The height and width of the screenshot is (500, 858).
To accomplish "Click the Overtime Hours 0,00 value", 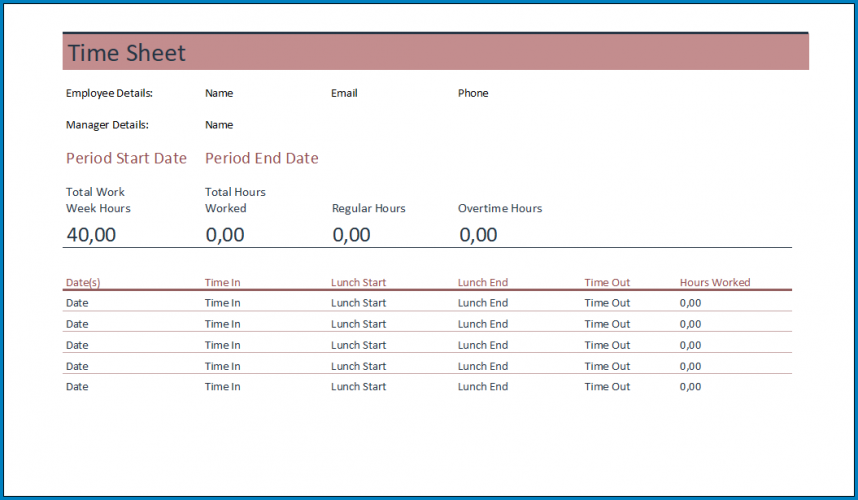I will [x=478, y=235].
